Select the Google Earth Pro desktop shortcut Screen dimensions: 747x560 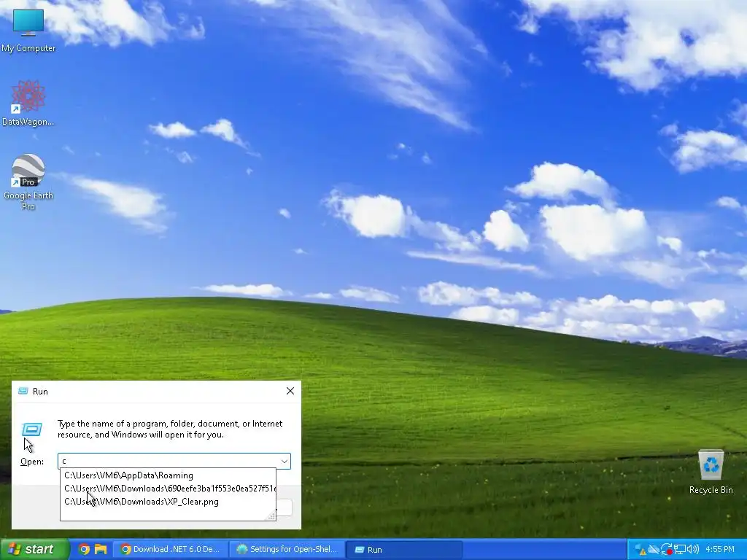coord(28,182)
